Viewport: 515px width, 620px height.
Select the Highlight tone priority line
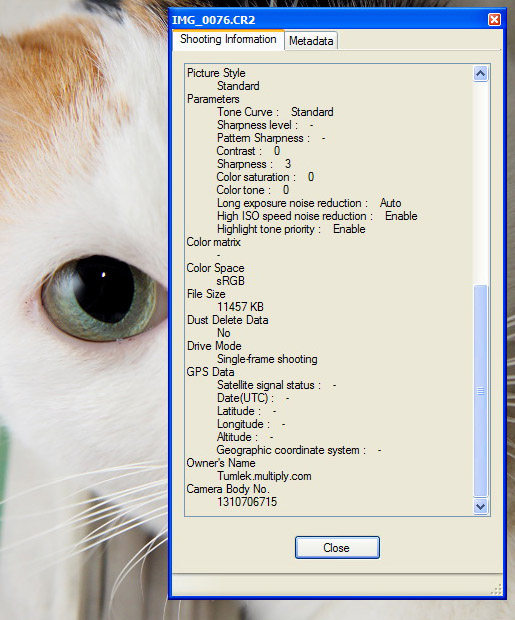291,229
